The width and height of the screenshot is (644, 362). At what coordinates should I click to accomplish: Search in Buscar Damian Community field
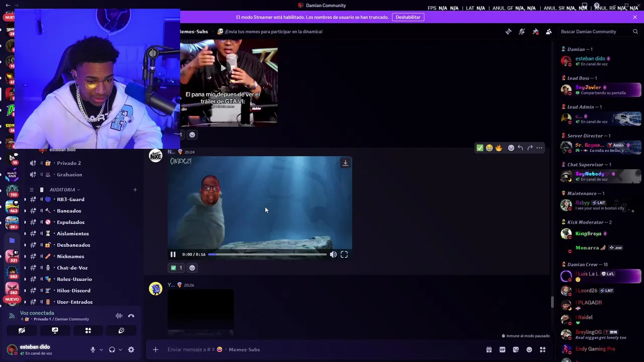click(599, 32)
